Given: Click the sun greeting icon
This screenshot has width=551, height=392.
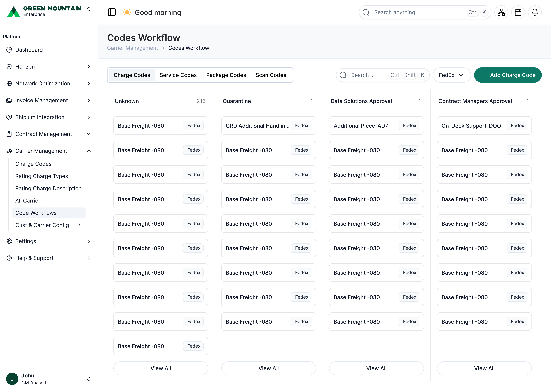Looking at the screenshot, I should pos(127,12).
